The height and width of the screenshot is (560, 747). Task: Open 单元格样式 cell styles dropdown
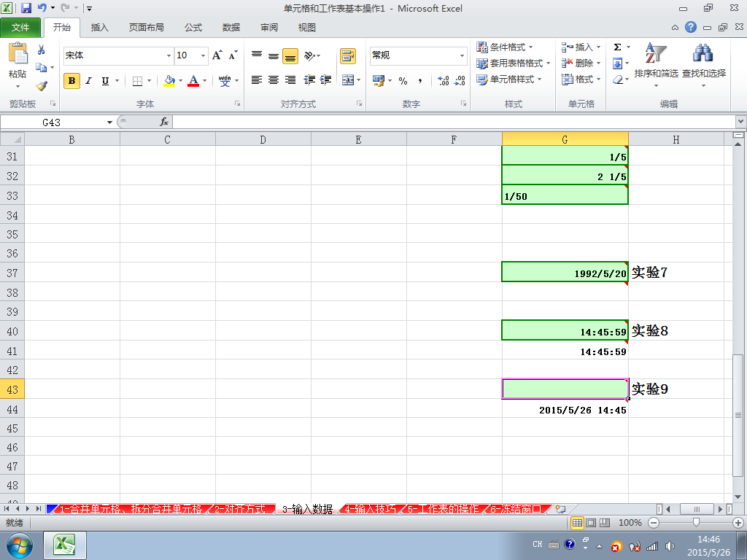coord(509,79)
